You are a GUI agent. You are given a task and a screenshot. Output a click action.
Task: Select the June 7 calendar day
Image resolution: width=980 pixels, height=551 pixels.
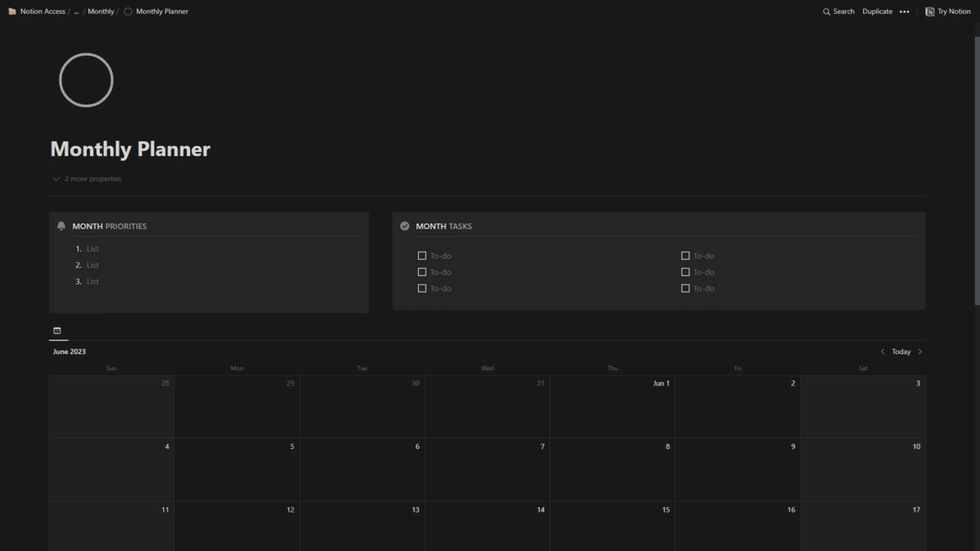coord(488,470)
